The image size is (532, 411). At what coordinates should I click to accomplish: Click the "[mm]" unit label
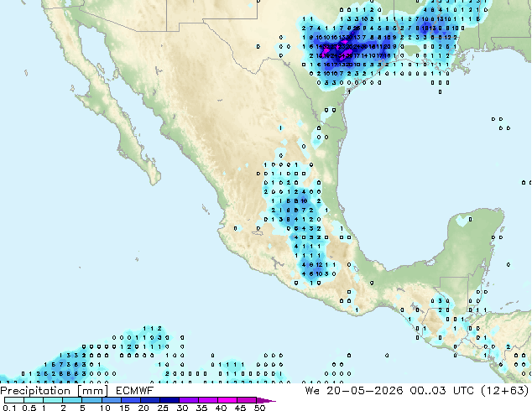tap(93, 391)
